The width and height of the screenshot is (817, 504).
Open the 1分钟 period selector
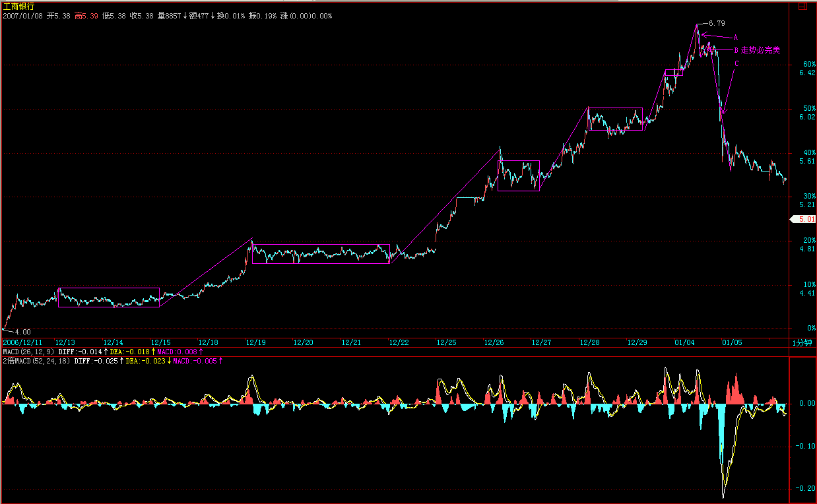[802, 343]
